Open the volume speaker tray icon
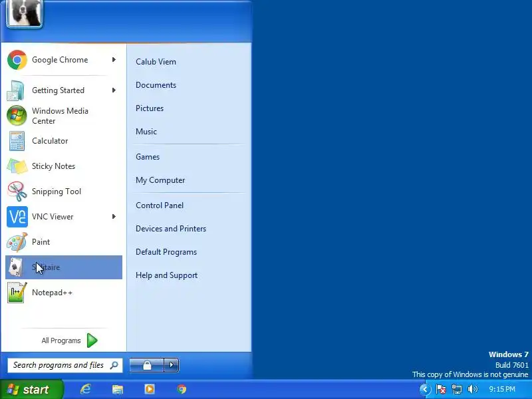Image resolution: width=532 pixels, height=399 pixels. click(x=472, y=389)
